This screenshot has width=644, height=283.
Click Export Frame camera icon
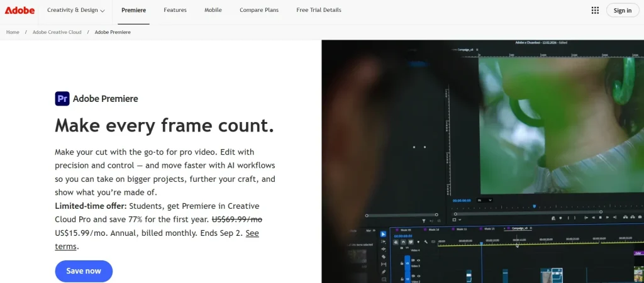pyautogui.click(x=640, y=217)
